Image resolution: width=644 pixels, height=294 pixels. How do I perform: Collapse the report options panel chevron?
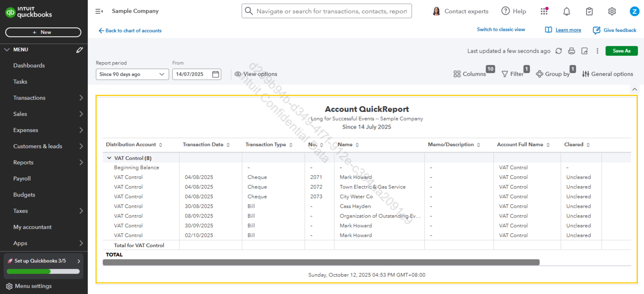tap(634, 89)
